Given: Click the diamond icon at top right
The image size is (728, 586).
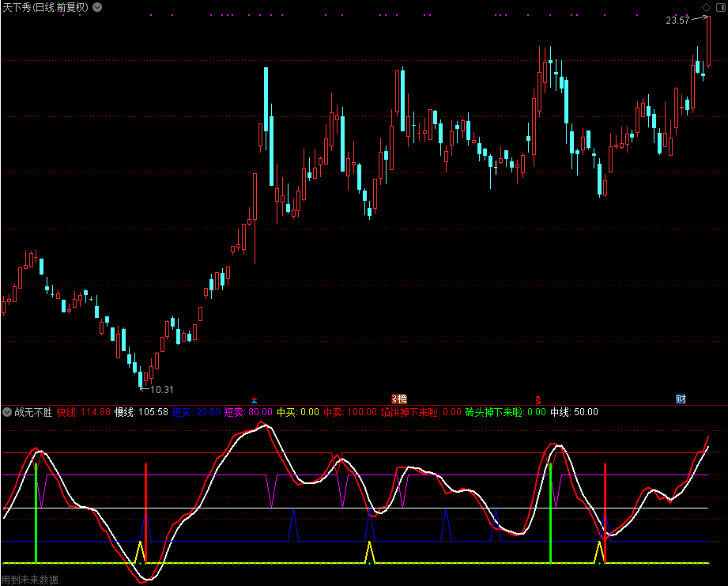Looking at the screenshot, I should 706,6.
